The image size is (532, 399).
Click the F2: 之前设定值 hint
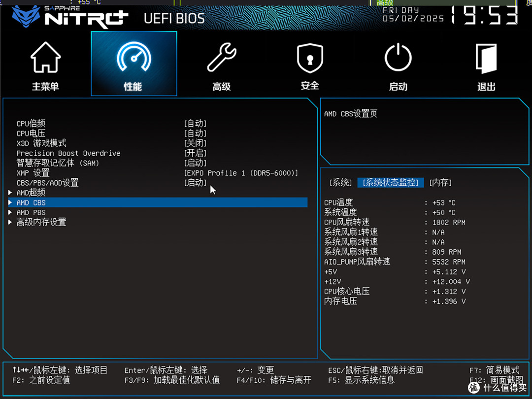pyautogui.click(x=41, y=380)
